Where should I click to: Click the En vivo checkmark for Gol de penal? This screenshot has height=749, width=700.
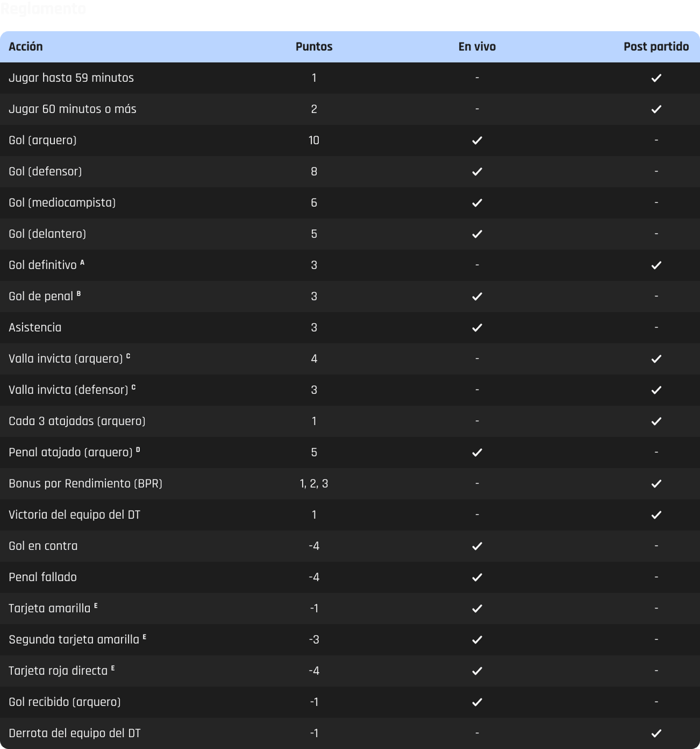click(477, 296)
